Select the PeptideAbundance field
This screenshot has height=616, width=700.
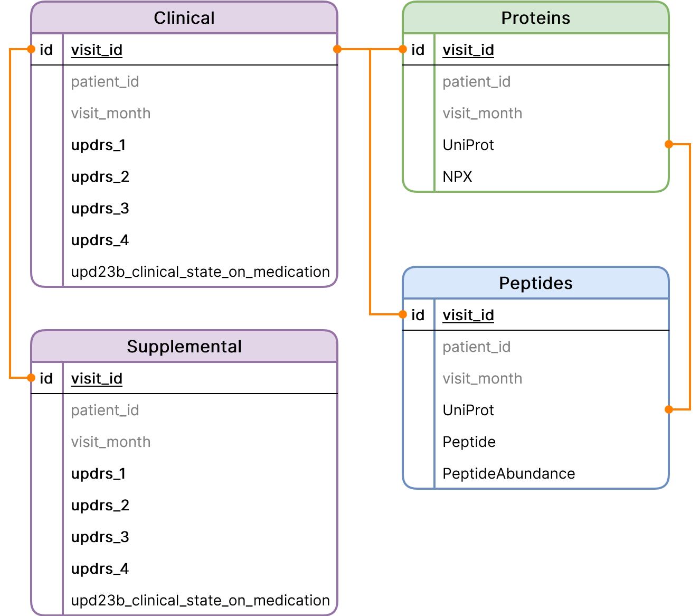[508, 473]
